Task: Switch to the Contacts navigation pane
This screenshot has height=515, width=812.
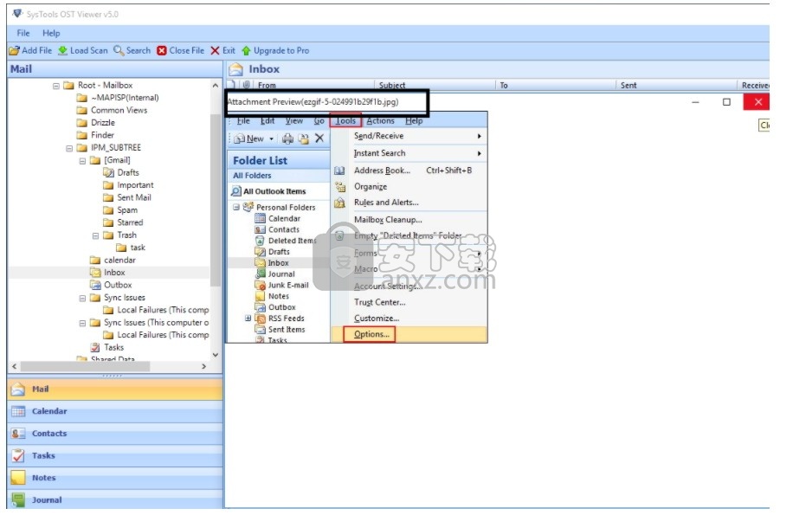Action: [x=115, y=434]
